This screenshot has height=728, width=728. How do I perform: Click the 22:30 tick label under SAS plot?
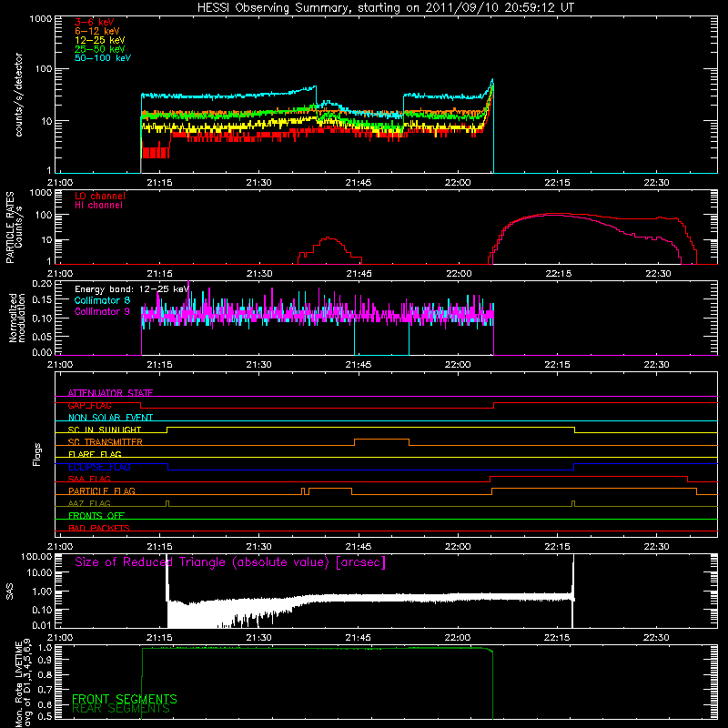(656, 638)
